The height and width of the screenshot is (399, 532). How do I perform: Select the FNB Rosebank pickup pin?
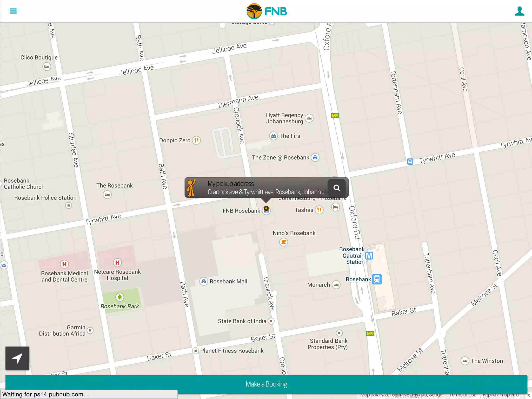tap(266, 210)
